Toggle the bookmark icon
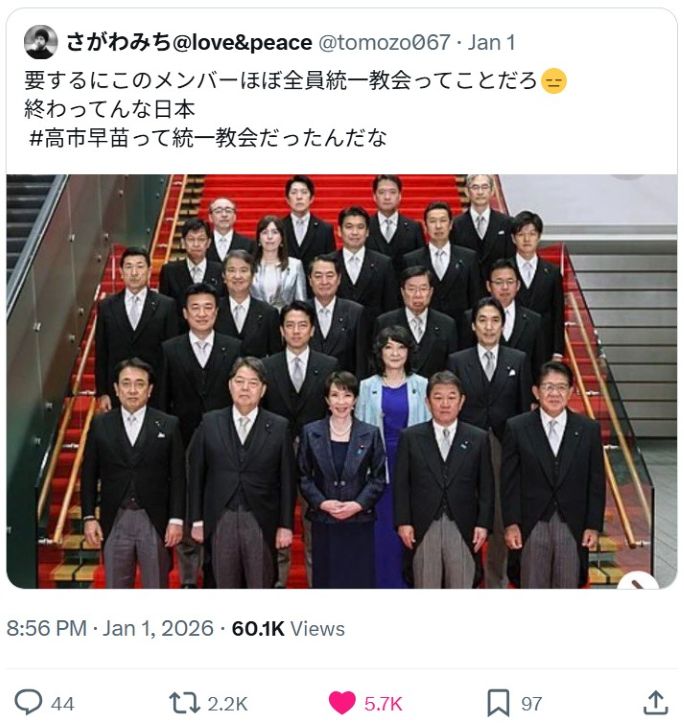The width and height of the screenshot is (684, 726). 498,703
